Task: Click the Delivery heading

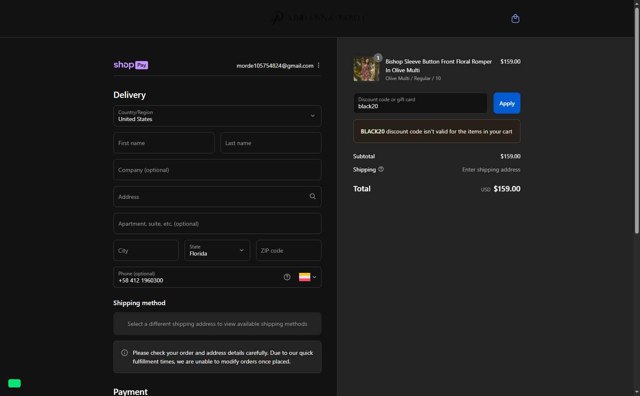Action: (129, 95)
